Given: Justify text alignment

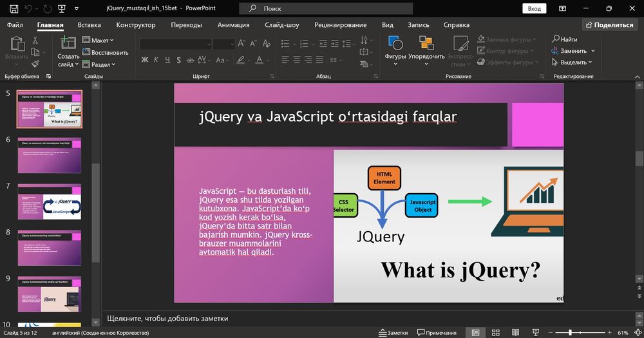Looking at the screenshot, I should point(319,60).
